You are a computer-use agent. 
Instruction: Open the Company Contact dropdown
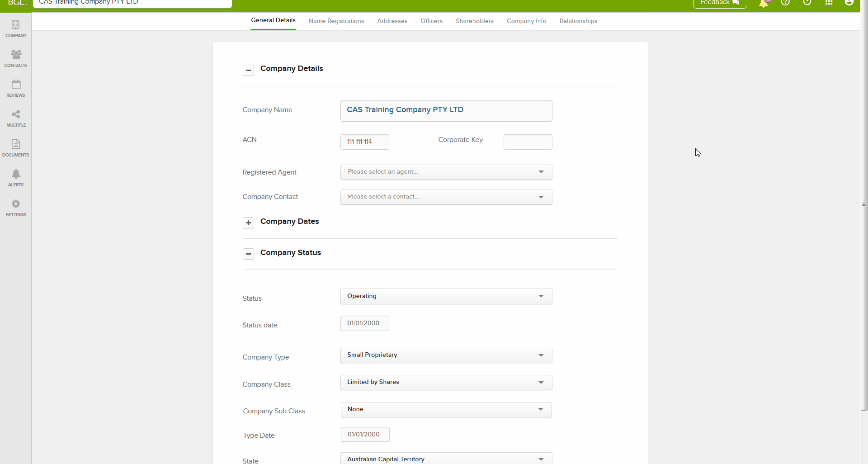[x=446, y=197]
